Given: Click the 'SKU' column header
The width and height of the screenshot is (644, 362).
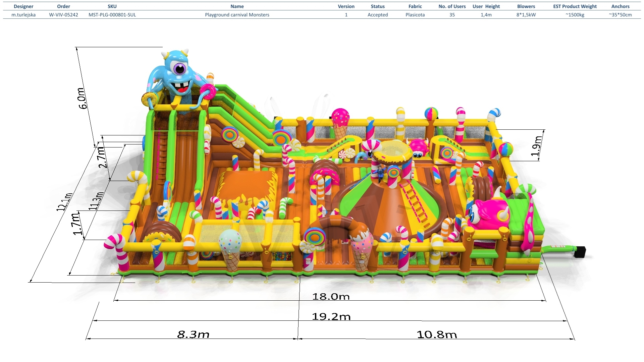Looking at the screenshot, I should (x=112, y=6).
